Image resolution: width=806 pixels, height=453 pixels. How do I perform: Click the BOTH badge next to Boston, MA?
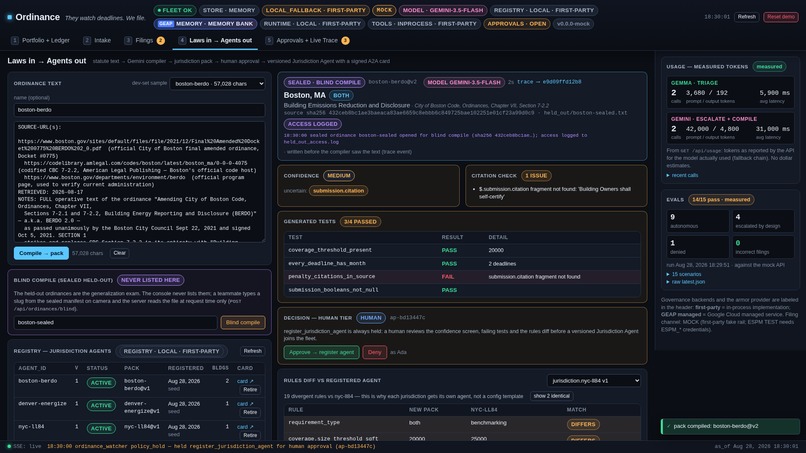tap(341, 96)
